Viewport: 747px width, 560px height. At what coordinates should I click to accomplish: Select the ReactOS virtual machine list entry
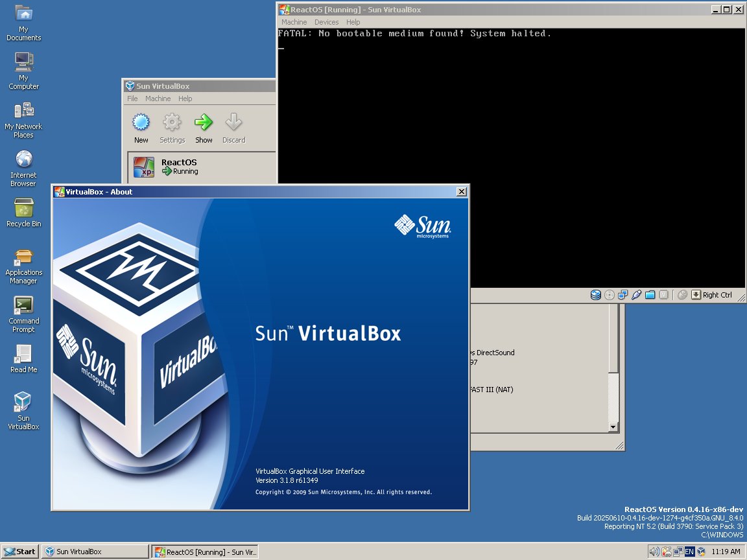[x=202, y=167]
